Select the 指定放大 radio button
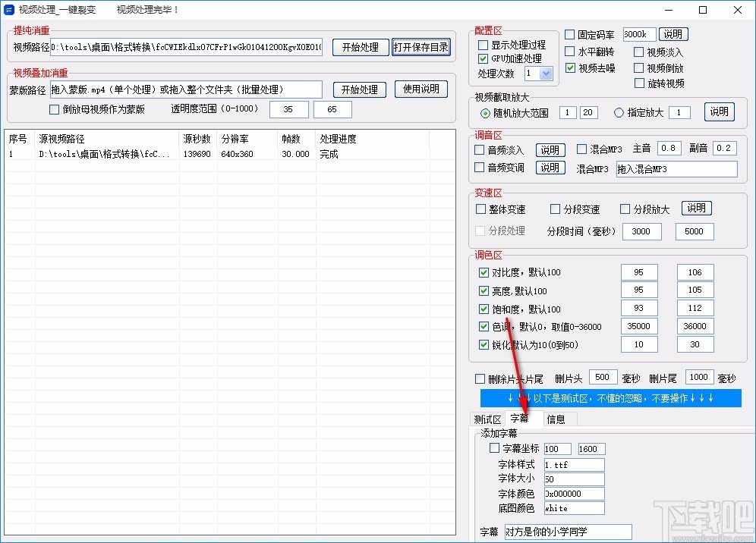The height and width of the screenshot is (543, 756). [x=618, y=111]
